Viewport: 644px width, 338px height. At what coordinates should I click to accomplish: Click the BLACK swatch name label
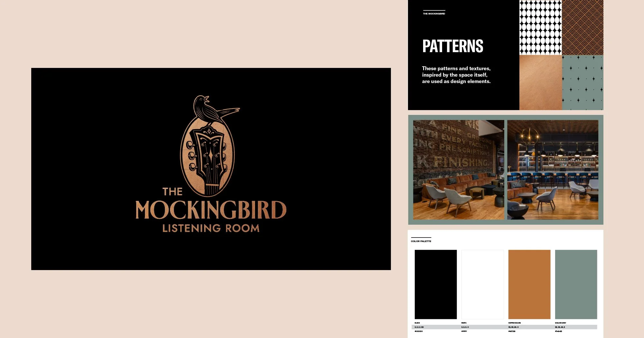417,323
